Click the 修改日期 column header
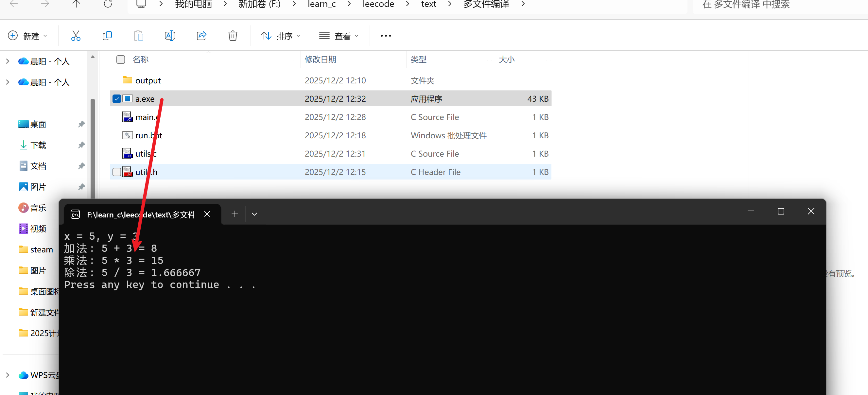Screen dimensions: 868x395 (320, 60)
